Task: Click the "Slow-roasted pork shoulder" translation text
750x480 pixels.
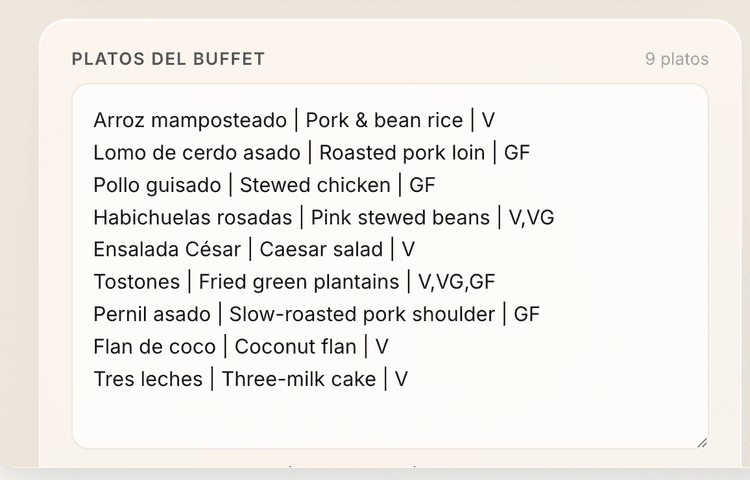Action: [362, 314]
